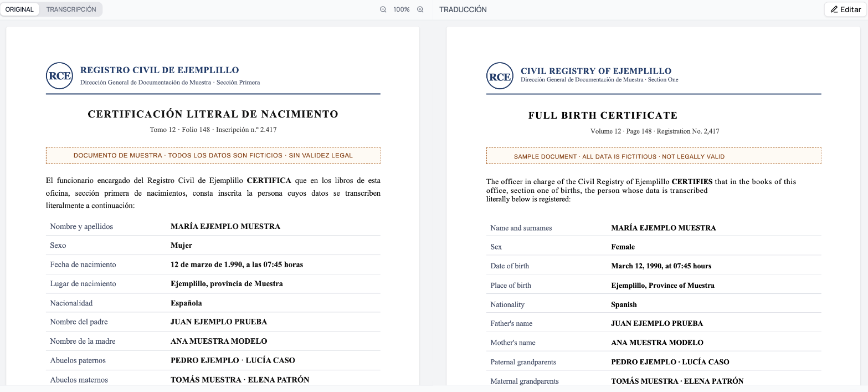Click 'JUAN EJEMPLO PRUEBA' in the original
The height and width of the screenshot is (392, 868).
click(x=219, y=322)
